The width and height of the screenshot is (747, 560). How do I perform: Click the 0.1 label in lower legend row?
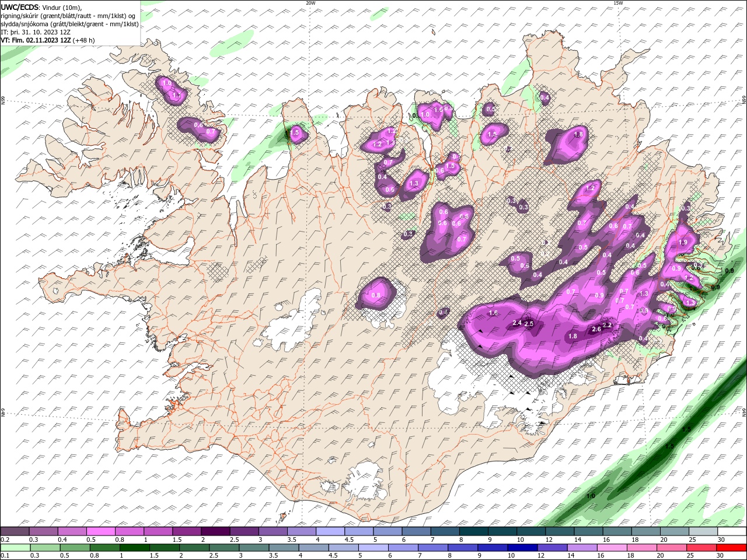point(5,556)
